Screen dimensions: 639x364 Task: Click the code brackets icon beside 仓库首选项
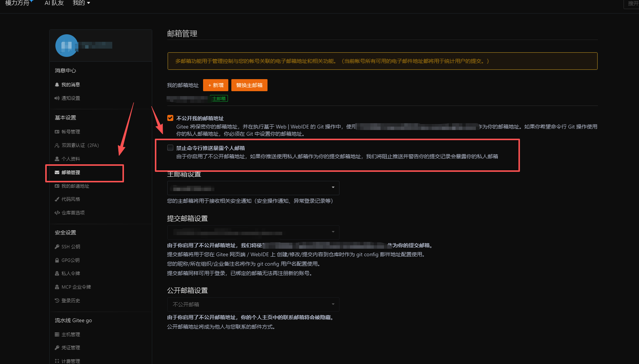coord(57,213)
